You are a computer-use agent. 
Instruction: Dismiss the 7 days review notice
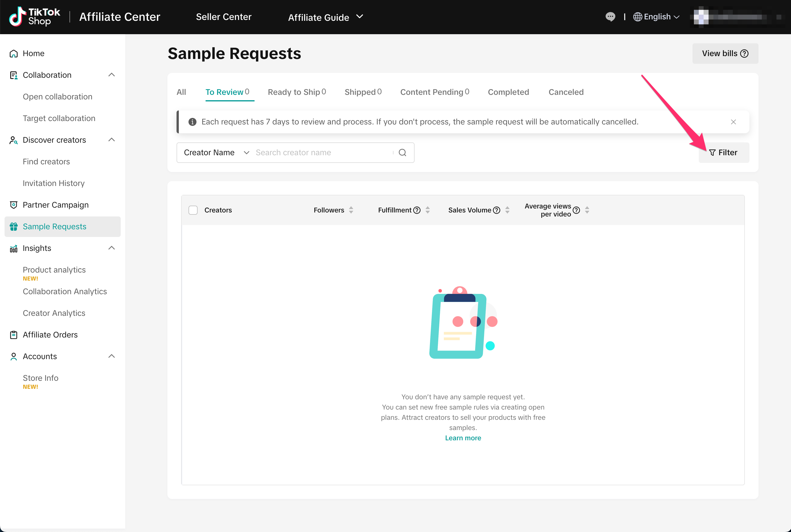click(733, 122)
